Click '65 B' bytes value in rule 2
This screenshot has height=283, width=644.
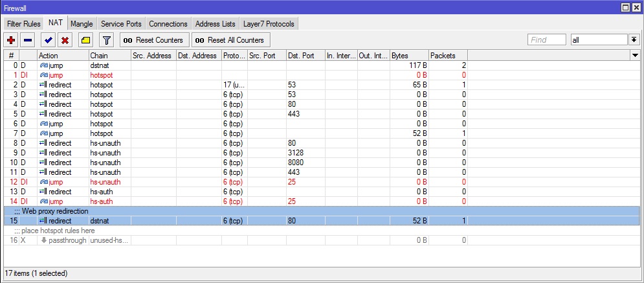click(x=419, y=85)
